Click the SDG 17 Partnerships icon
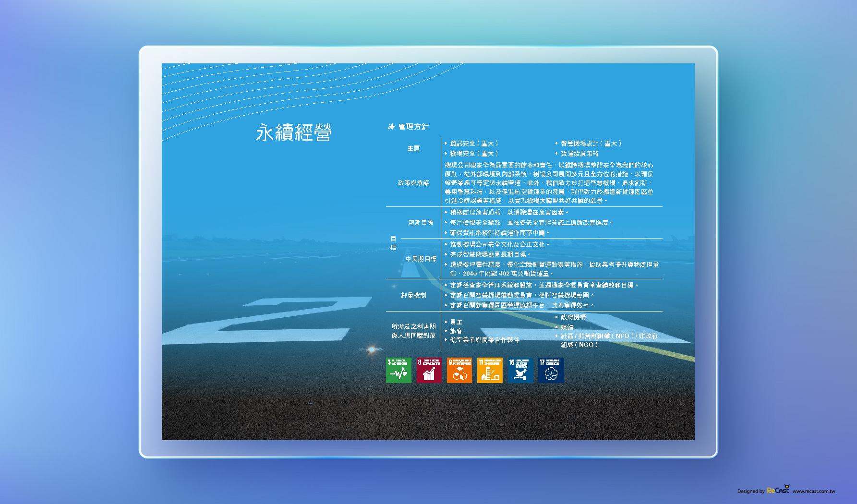 tap(551, 370)
